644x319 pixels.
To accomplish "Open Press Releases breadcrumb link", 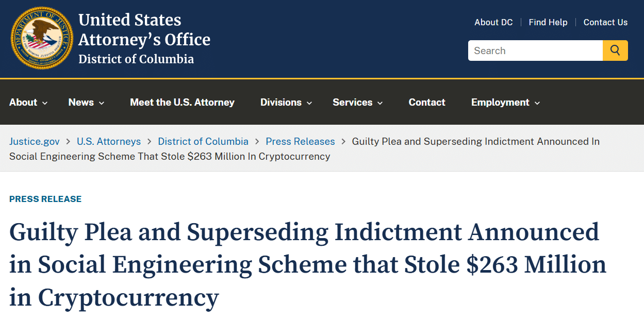I will [300, 141].
